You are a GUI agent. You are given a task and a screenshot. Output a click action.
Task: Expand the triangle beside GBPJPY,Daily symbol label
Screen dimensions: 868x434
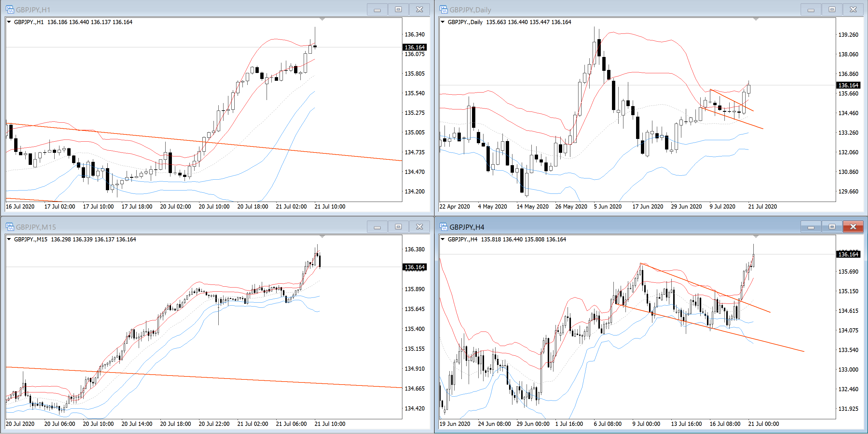point(443,22)
